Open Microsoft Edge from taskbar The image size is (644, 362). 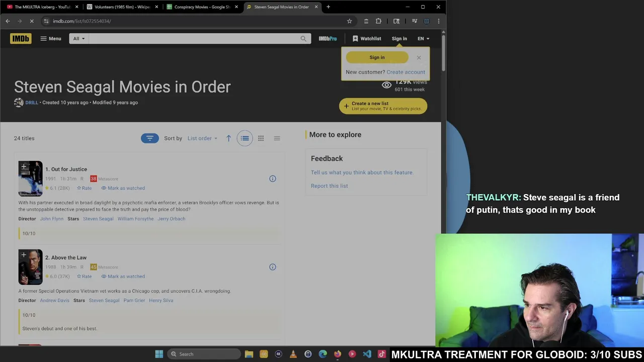pyautogui.click(x=323, y=354)
